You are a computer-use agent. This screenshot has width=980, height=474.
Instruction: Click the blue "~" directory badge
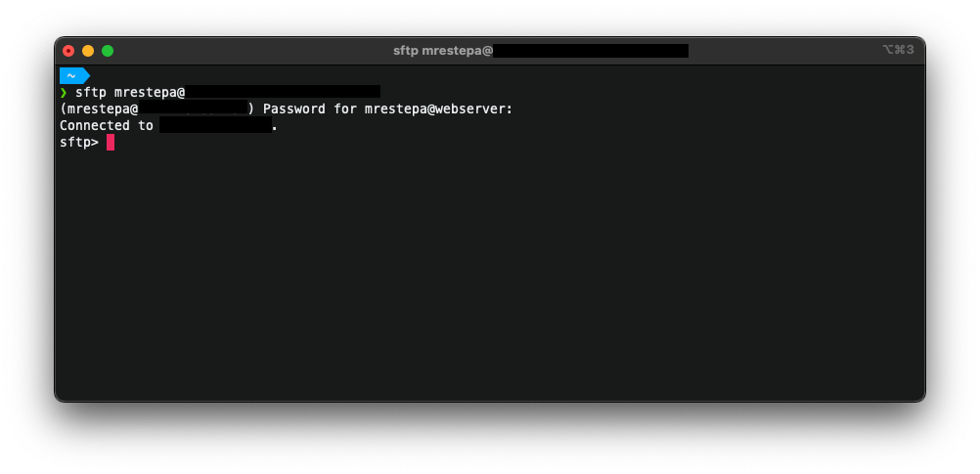[x=72, y=75]
